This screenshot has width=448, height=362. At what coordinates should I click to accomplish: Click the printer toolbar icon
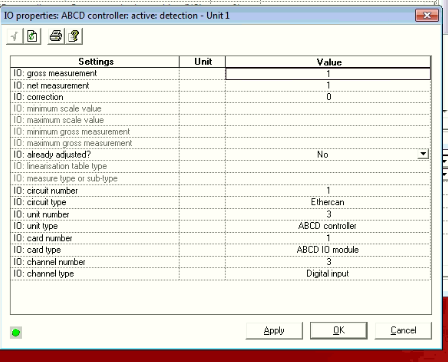click(x=56, y=36)
